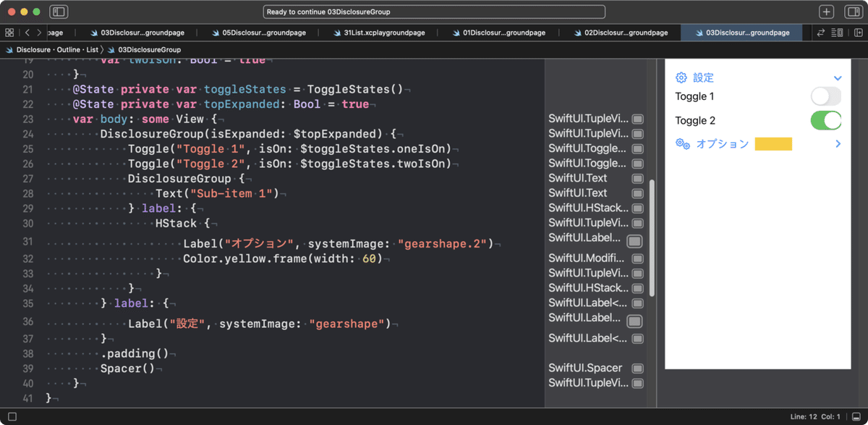
Task: Click the swap editors arrows icon
Action: (x=822, y=33)
